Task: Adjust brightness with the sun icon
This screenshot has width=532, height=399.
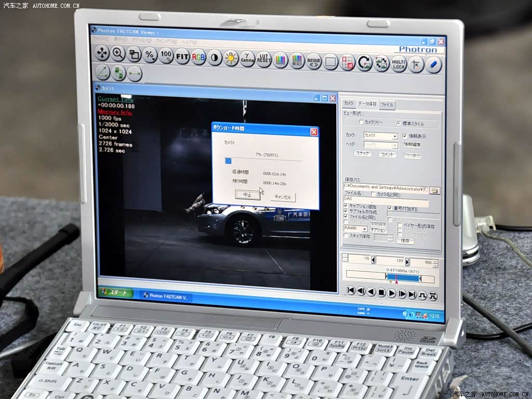Action: tap(231, 58)
